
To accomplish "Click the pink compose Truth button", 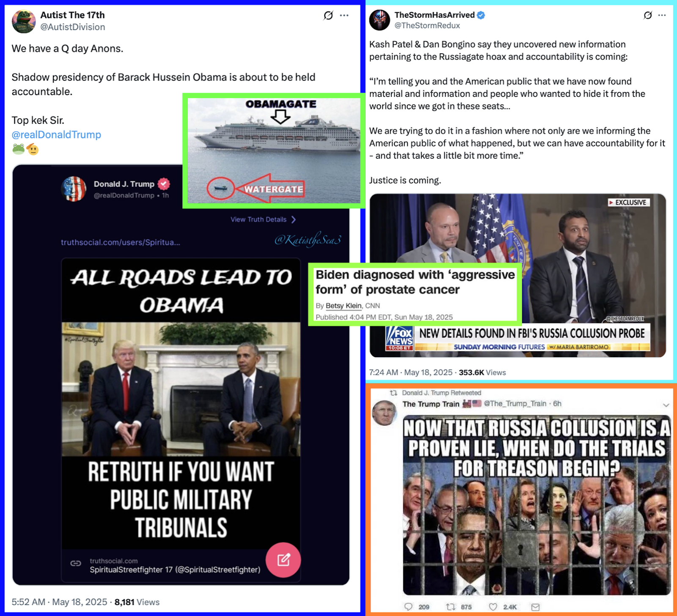I will coord(283,560).
